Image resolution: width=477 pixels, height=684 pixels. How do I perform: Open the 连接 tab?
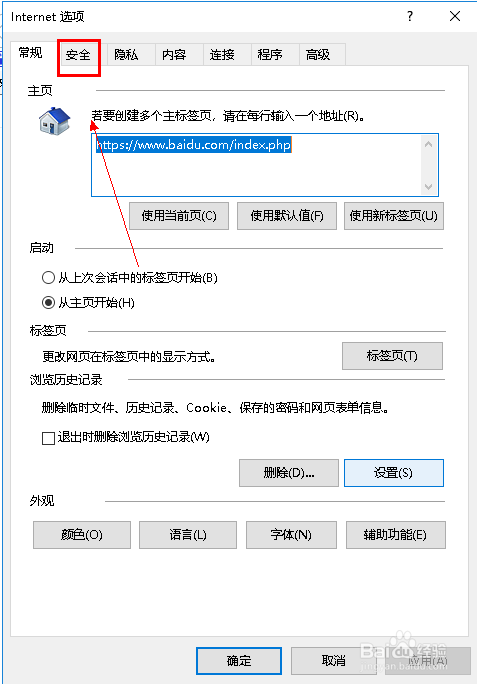click(x=223, y=55)
